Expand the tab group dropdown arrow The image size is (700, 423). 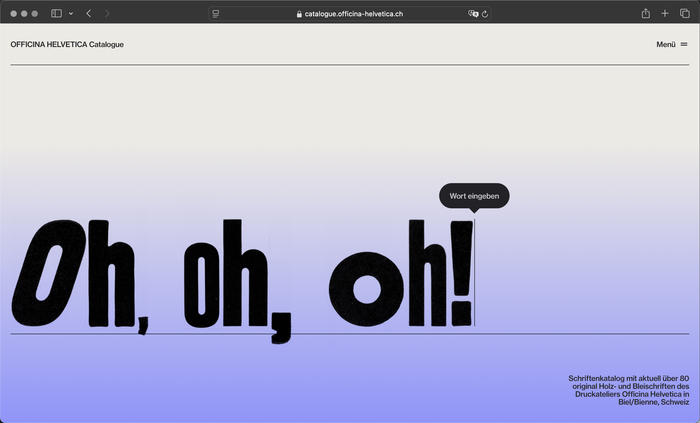coord(71,13)
